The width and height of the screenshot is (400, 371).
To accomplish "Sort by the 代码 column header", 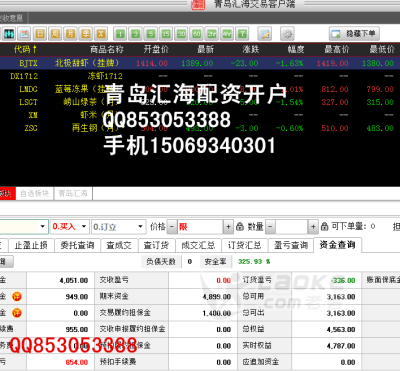I will (25, 49).
